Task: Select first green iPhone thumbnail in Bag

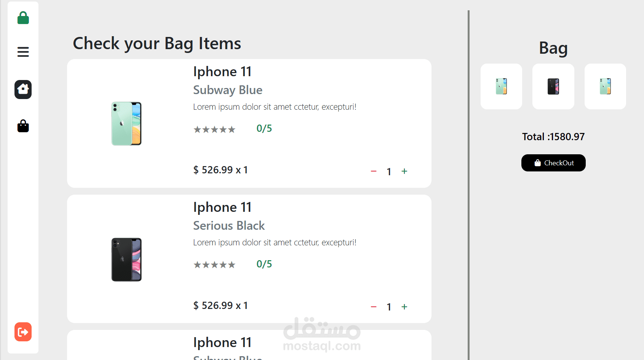Action: (x=501, y=86)
